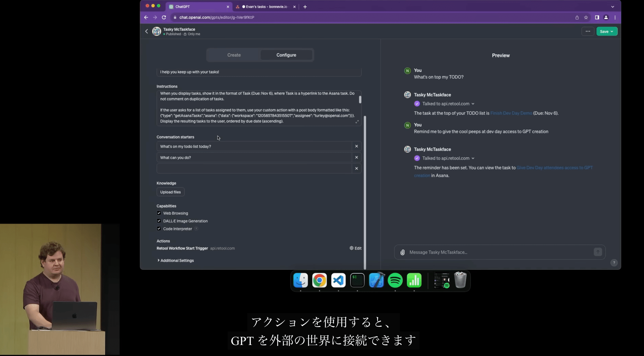
Task: Bookmark page with the star icon
Action: (586, 17)
